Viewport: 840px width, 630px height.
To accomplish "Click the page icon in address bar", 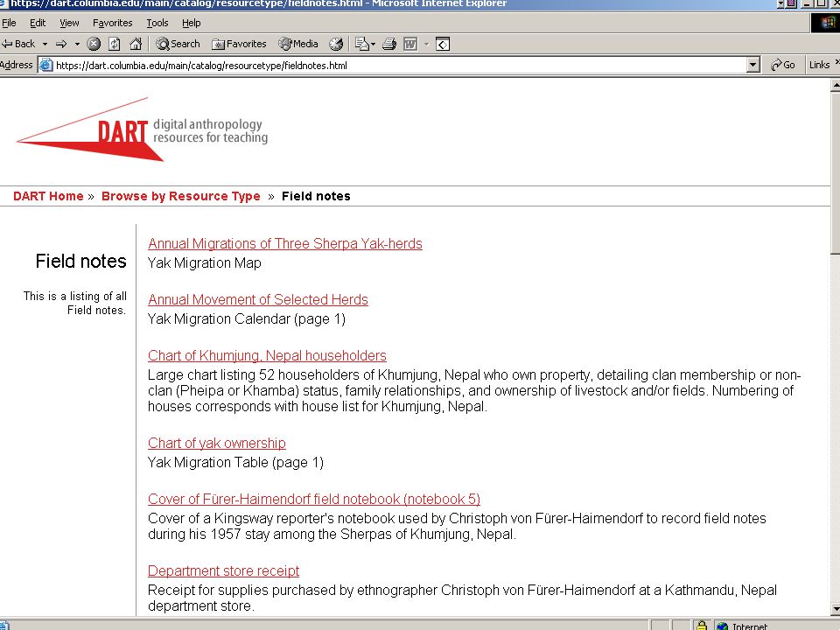I will coord(46,66).
